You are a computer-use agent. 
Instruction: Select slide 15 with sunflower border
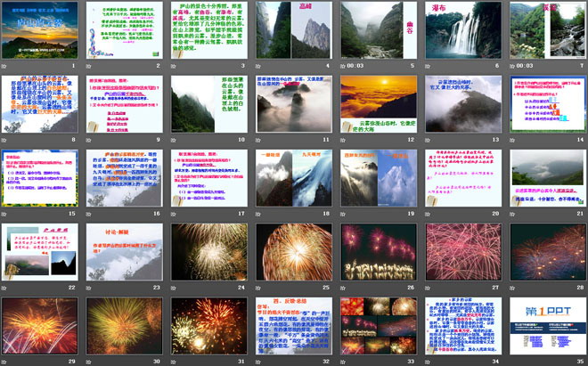coord(40,178)
